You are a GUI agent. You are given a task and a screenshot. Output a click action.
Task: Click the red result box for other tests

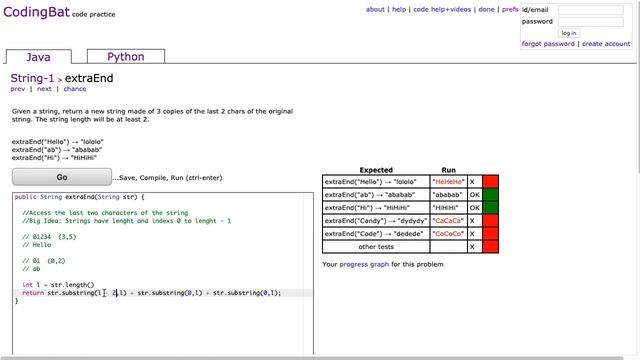(490, 247)
